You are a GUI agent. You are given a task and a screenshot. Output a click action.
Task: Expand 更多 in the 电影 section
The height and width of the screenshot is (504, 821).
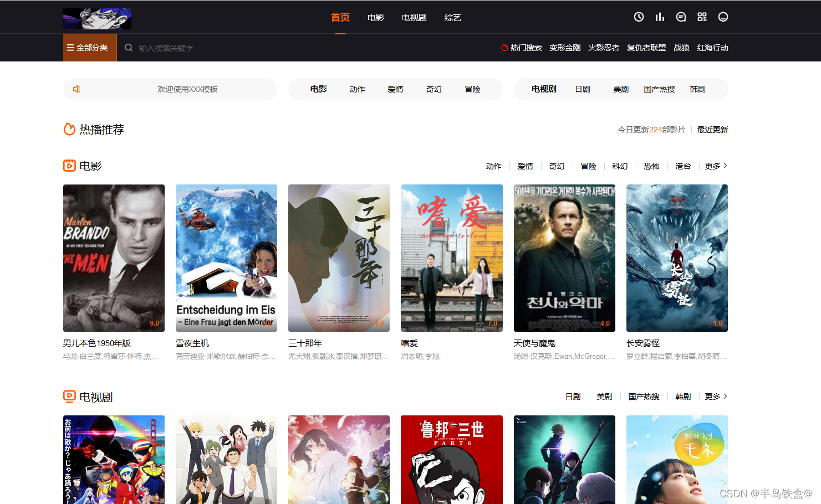(x=716, y=166)
